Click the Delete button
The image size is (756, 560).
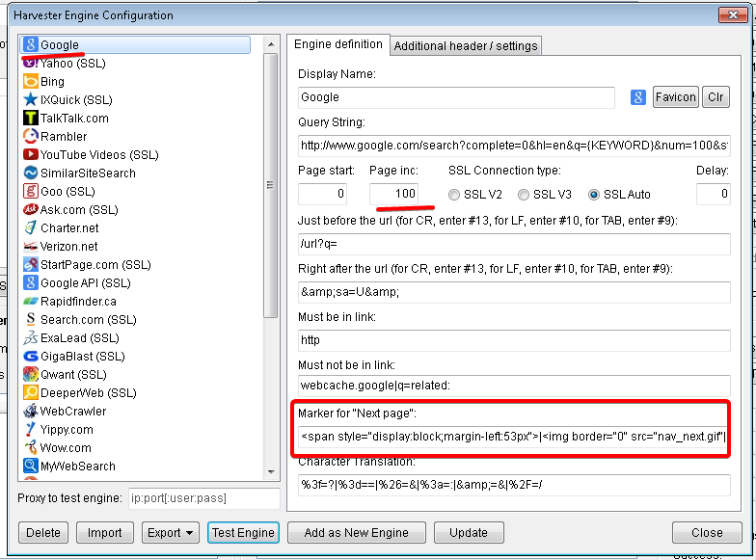pos(43,533)
